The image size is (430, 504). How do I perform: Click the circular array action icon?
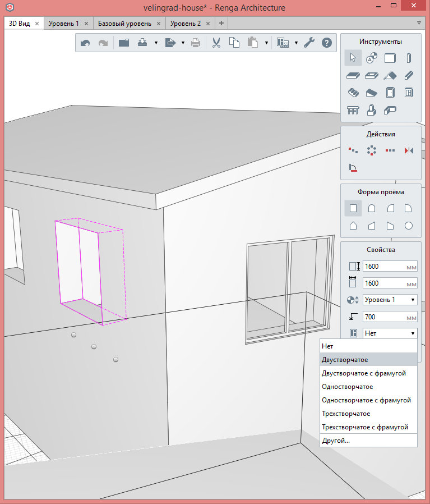[x=372, y=150]
